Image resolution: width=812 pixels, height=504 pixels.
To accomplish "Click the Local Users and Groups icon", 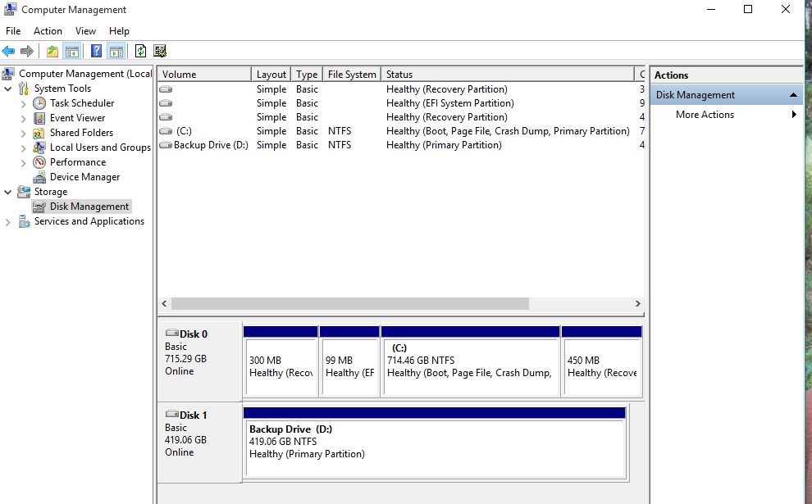I will tap(39, 148).
